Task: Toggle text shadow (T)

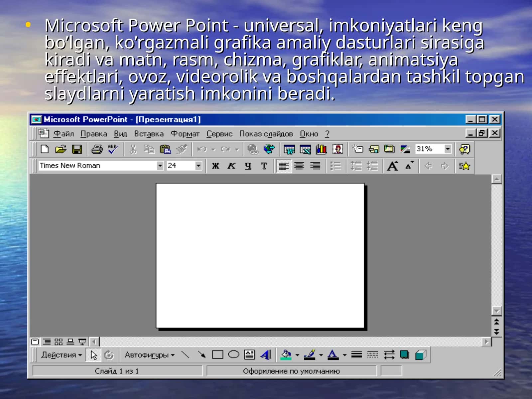Action: [x=264, y=166]
